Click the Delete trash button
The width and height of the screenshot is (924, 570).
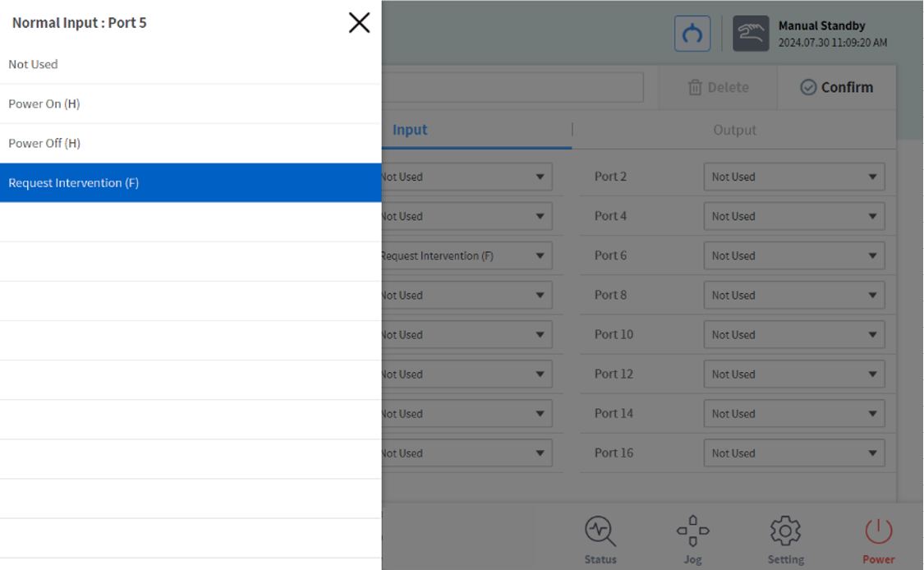pos(718,87)
